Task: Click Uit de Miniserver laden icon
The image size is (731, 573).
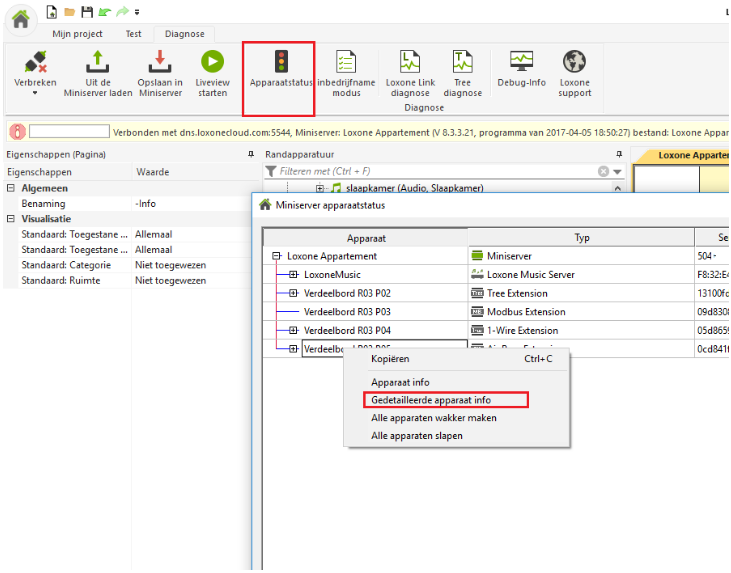Action: tap(98, 62)
